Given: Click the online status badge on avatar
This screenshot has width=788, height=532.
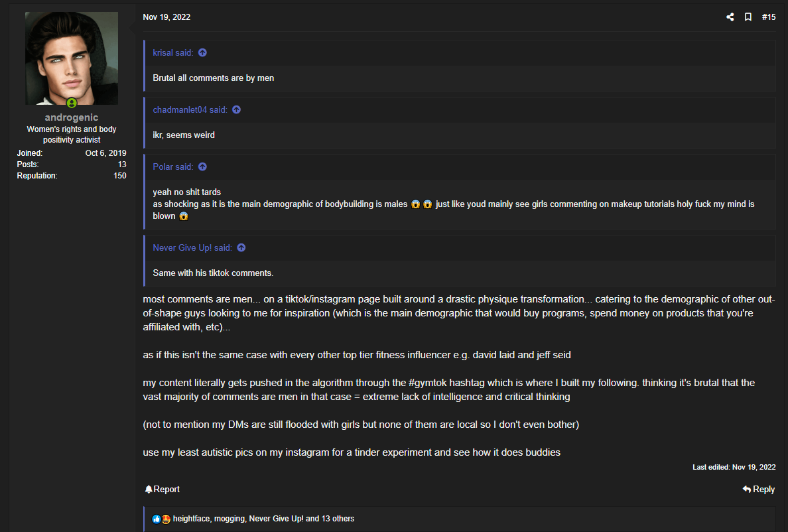Looking at the screenshot, I should (72, 103).
